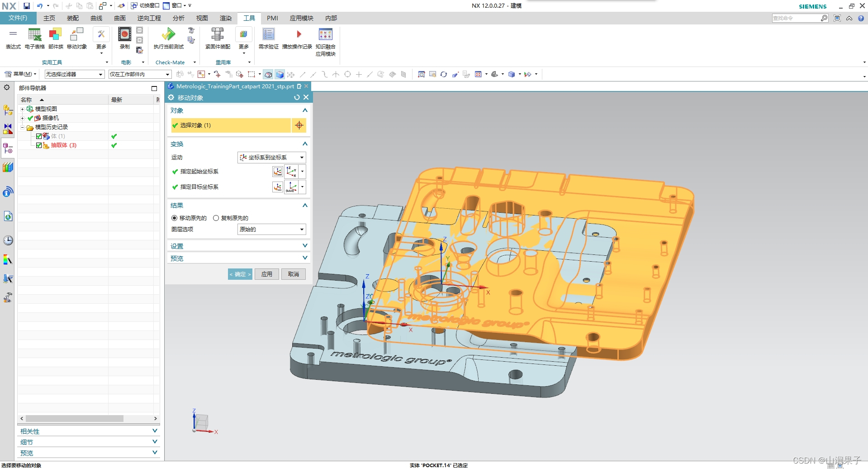The height and width of the screenshot is (469, 868).
Task: Open the 部件族 part family tool
Action: coord(56,38)
